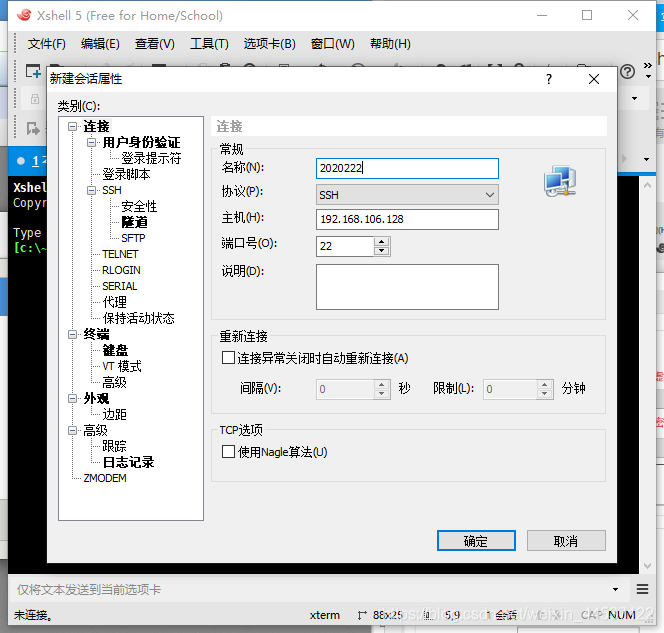Click the network computers session icon

click(560, 181)
